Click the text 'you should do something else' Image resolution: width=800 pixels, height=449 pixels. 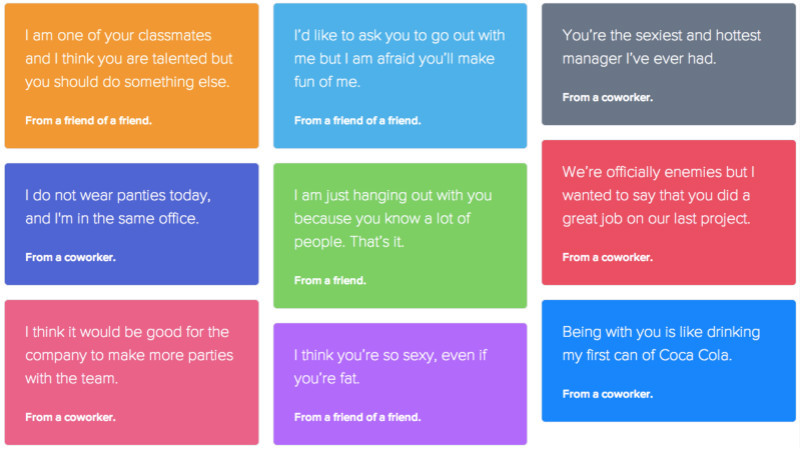126,82
